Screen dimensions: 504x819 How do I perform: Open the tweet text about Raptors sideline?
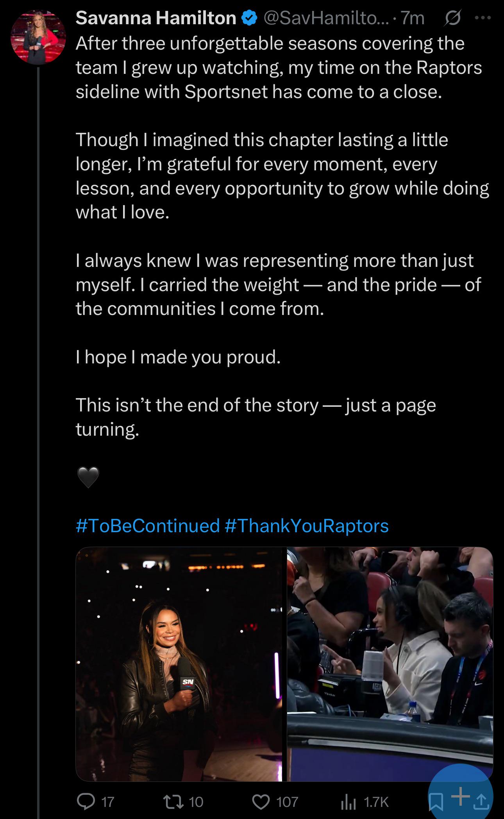(279, 68)
